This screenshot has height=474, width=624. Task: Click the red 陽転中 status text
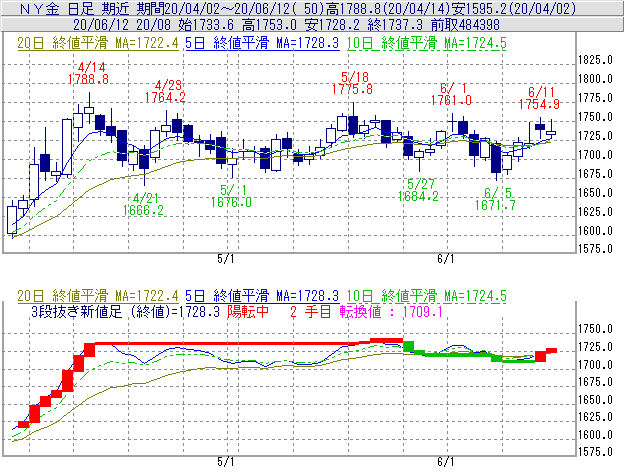[x=248, y=312]
